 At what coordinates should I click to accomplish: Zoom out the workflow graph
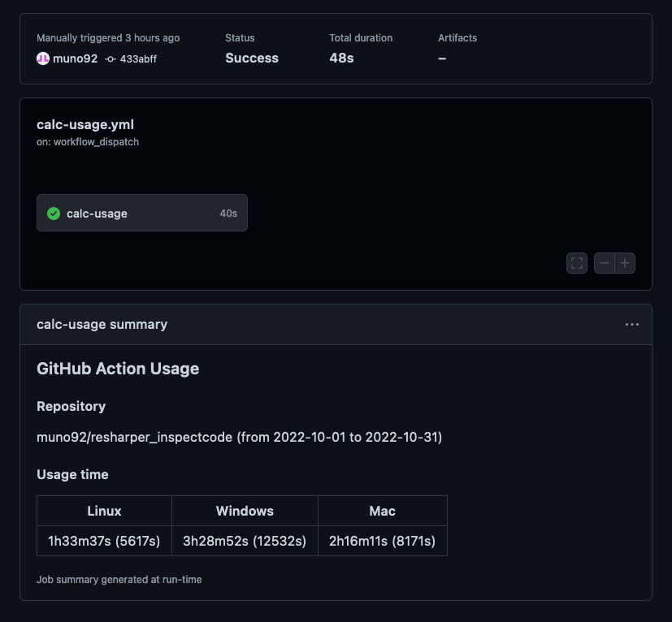(605, 263)
